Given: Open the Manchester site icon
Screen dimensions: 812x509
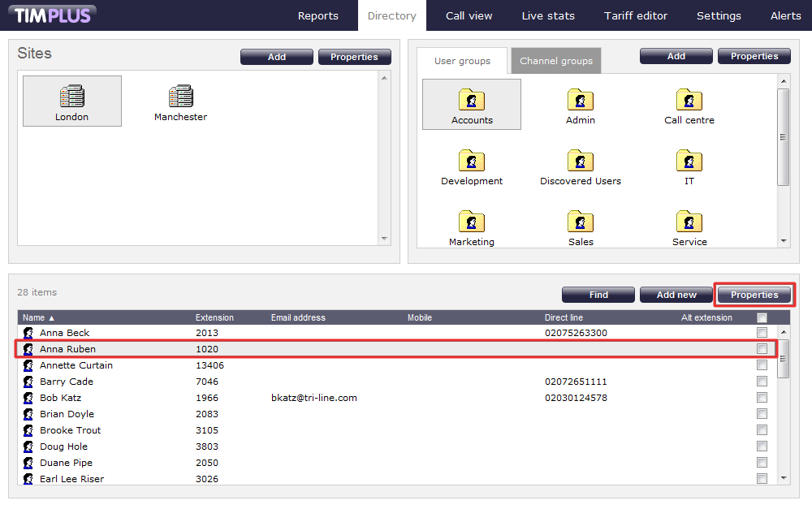Looking at the screenshot, I should tap(180, 97).
